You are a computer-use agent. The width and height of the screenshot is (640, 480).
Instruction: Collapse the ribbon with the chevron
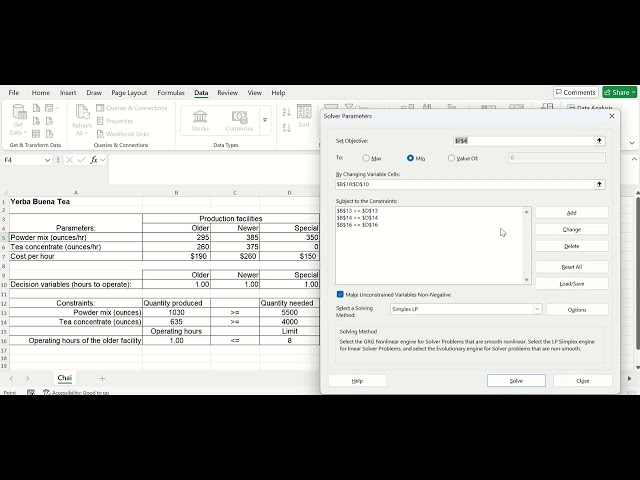coord(632,143)
